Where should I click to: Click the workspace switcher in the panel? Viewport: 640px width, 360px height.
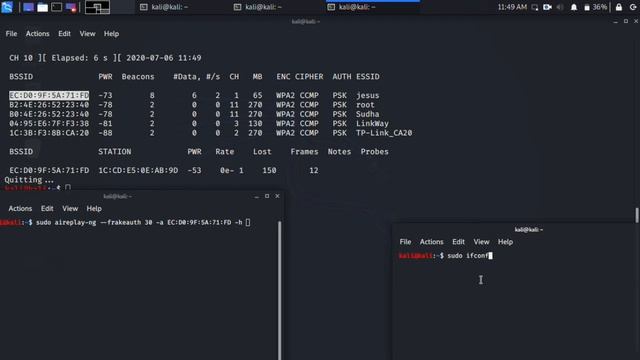pyautogui.click(x=97, y=7)
